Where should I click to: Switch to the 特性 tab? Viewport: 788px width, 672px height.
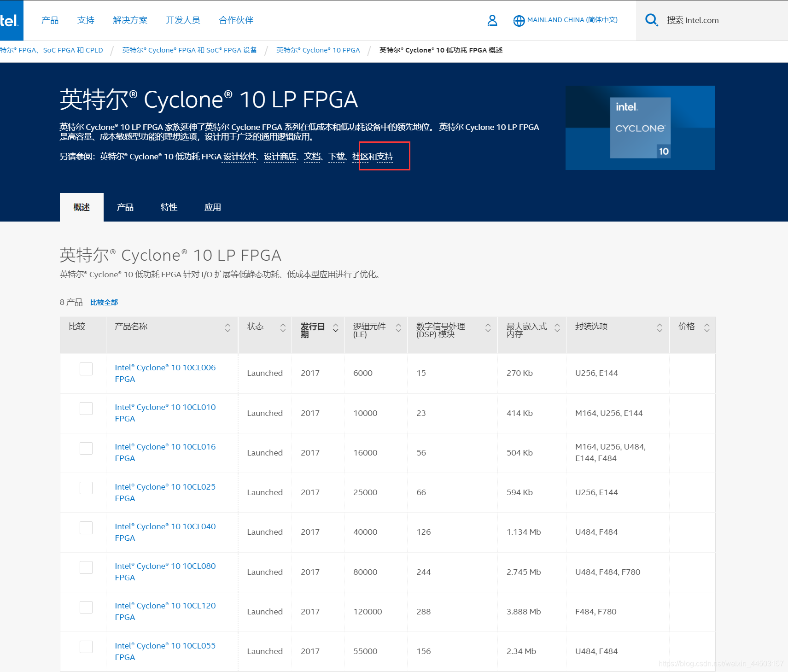pyautogui.click(x=169, y=207)
